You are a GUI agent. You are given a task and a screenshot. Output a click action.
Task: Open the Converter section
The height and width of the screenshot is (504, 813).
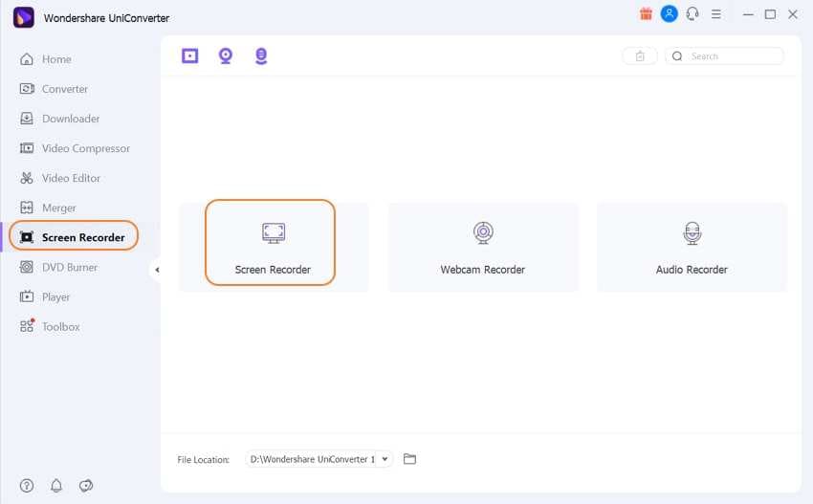pyautogui.click(x=54, y=89)
